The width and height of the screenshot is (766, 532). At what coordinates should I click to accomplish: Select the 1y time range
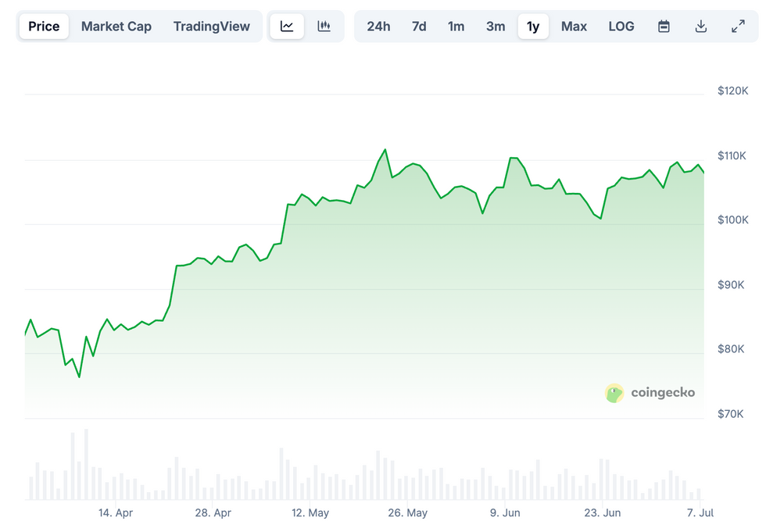[533, 27]
